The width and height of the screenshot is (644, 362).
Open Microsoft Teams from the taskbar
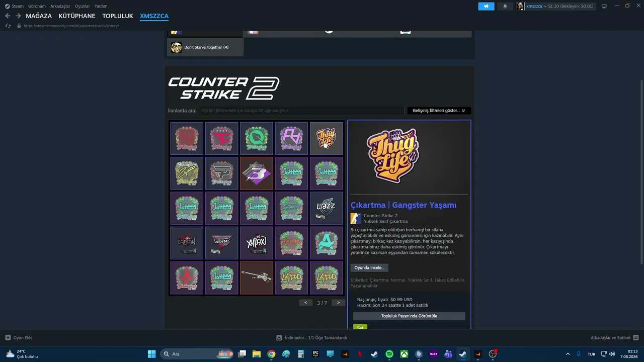tap(448, 354)
